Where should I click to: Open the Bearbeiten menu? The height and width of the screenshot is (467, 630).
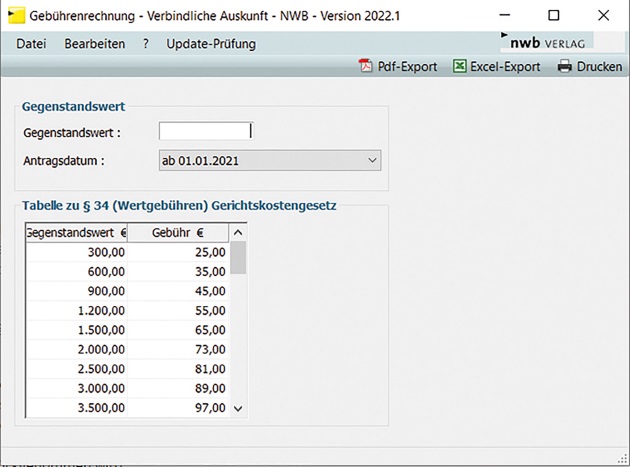(93, 44)
